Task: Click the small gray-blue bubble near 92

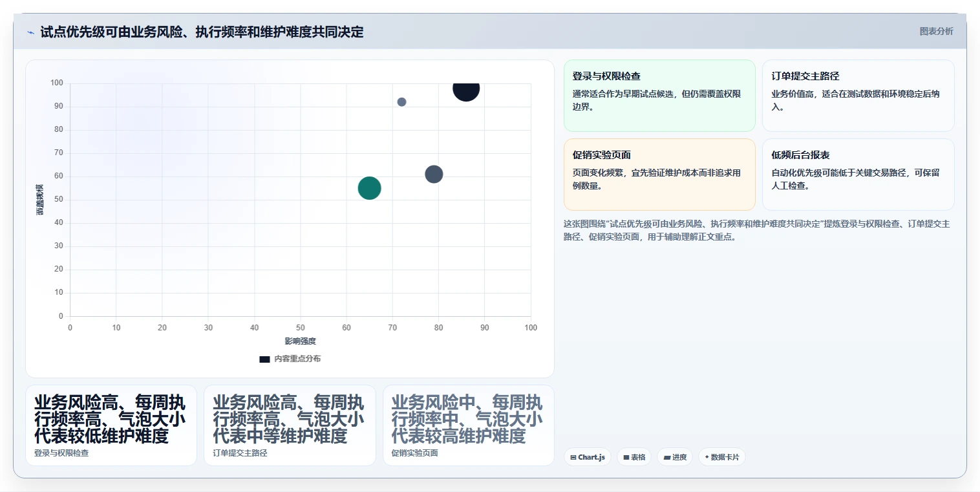Action: point(401,102)
